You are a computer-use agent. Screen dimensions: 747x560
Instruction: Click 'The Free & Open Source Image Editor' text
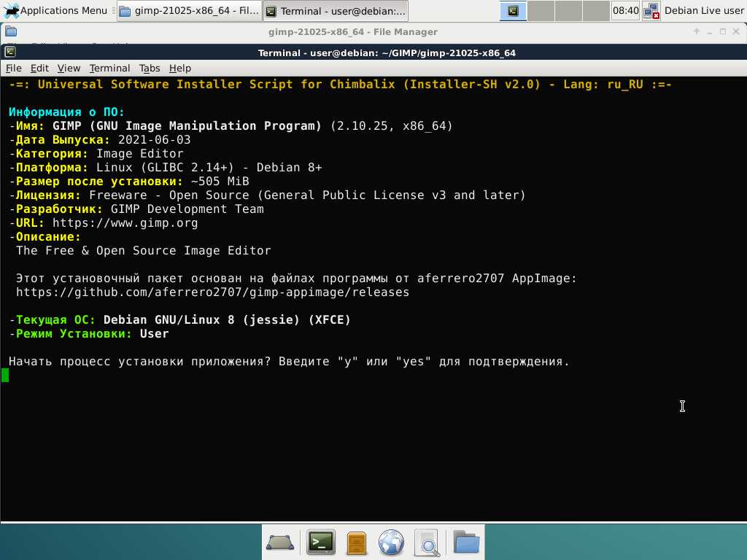[144, 251]
